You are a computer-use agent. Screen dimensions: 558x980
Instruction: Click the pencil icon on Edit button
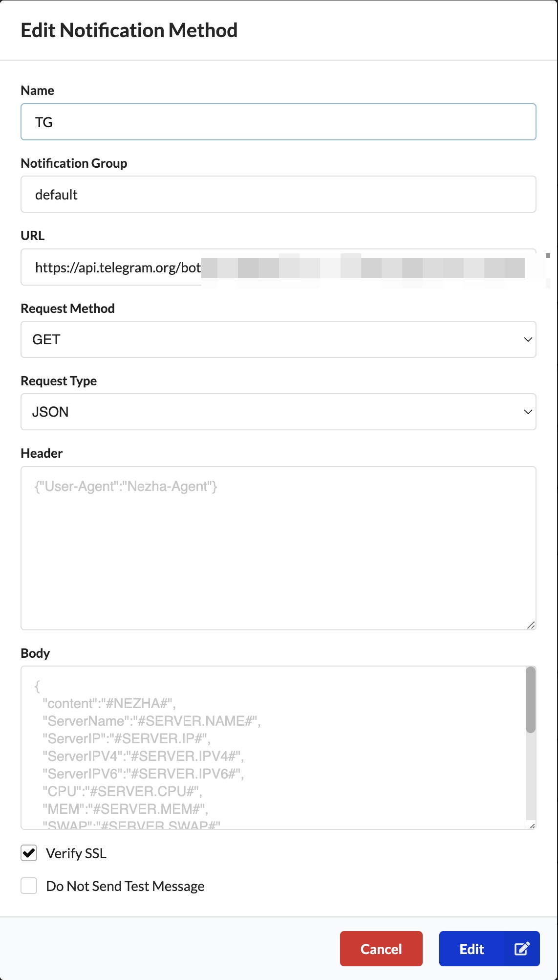(x=521, y=949)
